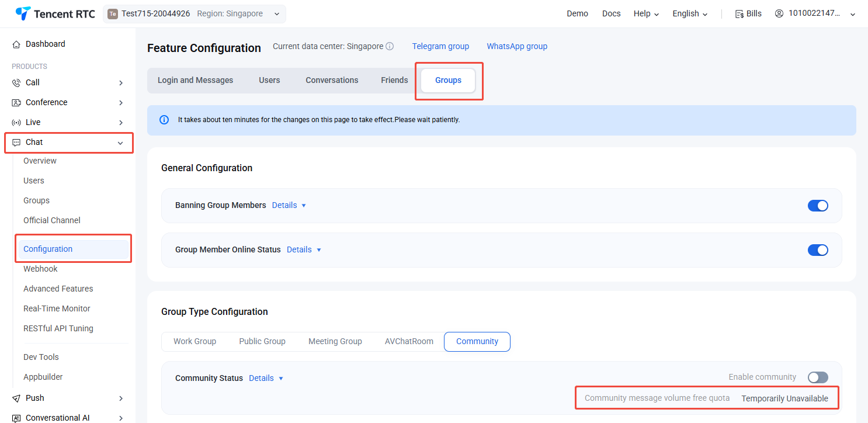Image resolution: width=868 pixels, height=423 pixels.
Task: Expand Group Member Online Status Details
Action: [304, 250]
